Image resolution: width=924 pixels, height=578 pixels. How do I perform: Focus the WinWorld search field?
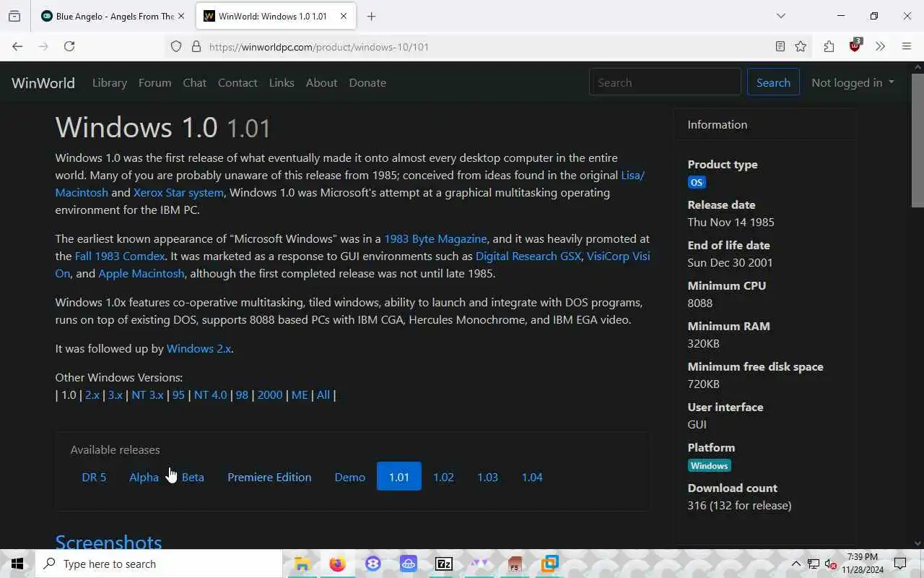coord(665,82)
